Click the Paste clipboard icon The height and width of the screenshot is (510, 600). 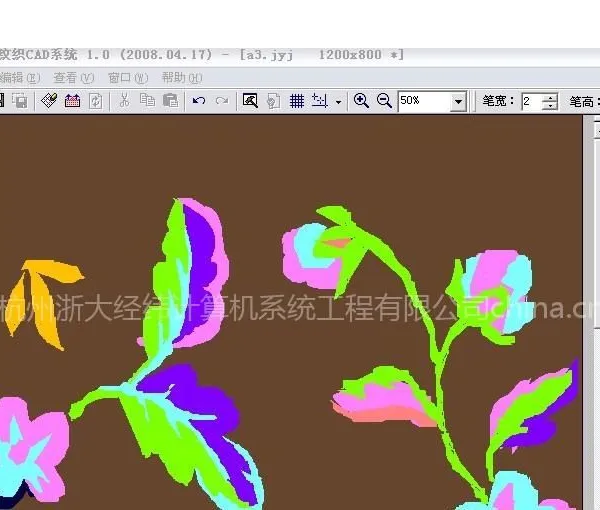coord(171,101)
